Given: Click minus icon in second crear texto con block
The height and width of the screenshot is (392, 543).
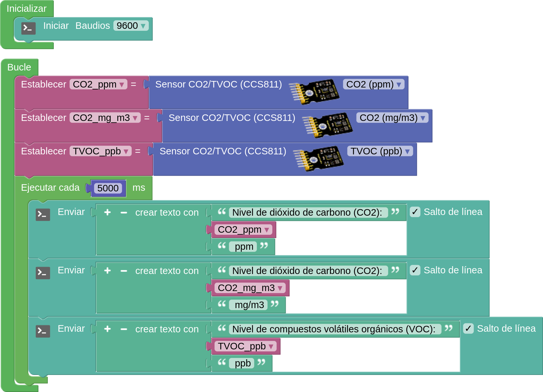Looking at the screenshot, I should point(124,271).
